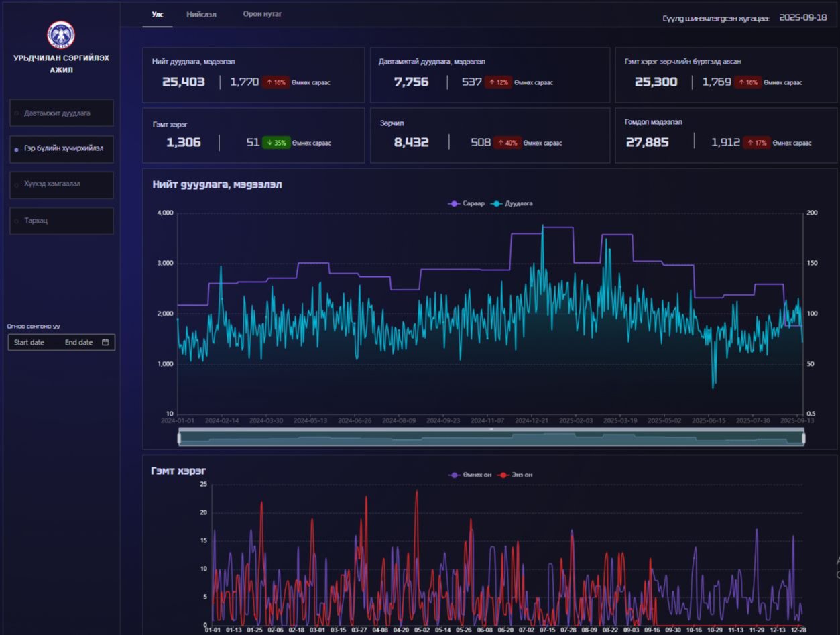Viewport: 840px width, 635px height.
Task: Click the red 16% badge in Нийт дуудлага card
Action: [276, 82]
